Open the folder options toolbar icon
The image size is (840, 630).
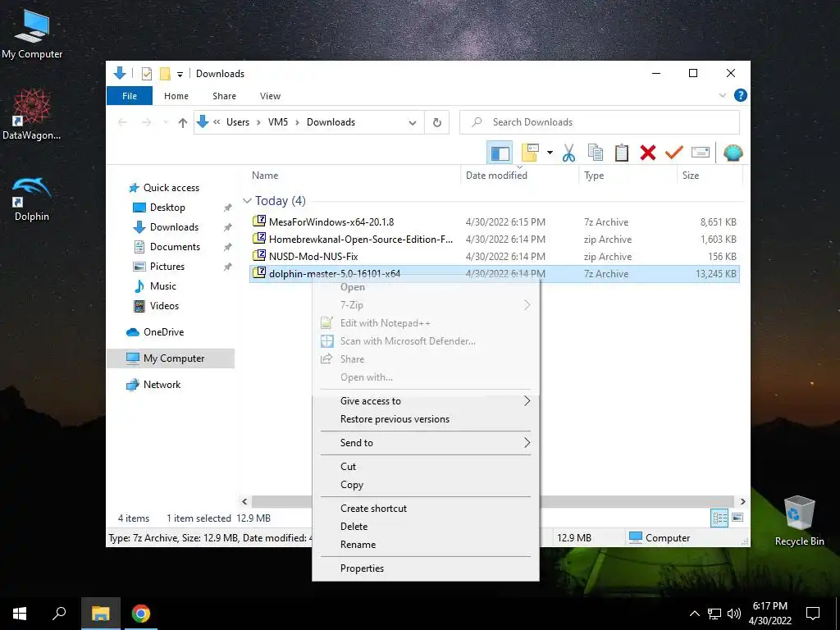[529, 153]
